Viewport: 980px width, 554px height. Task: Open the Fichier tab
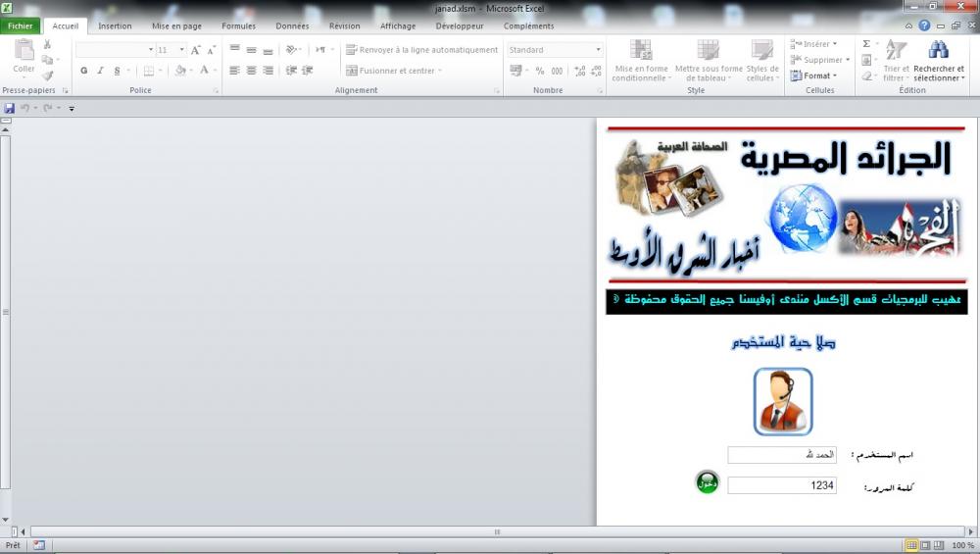pos(21,25)
